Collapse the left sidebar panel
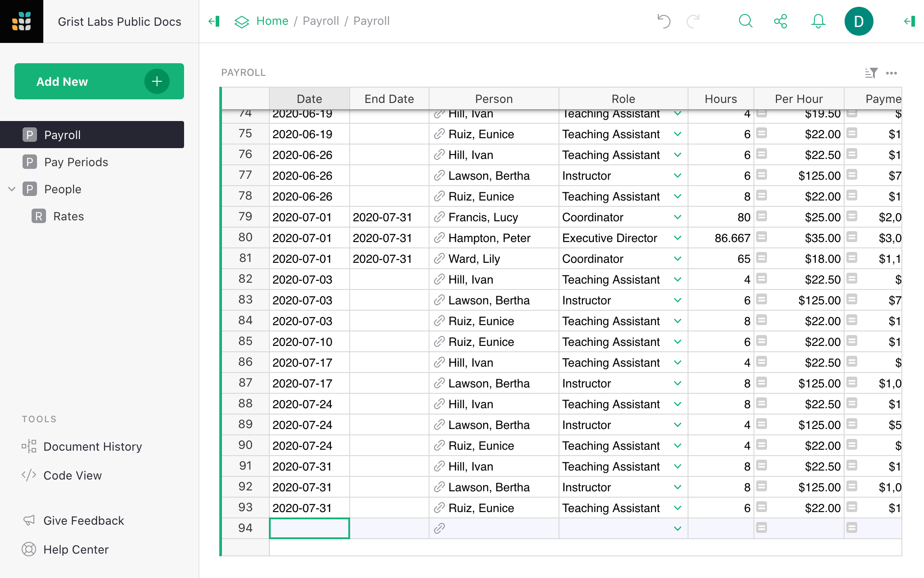 click(214, 21)
